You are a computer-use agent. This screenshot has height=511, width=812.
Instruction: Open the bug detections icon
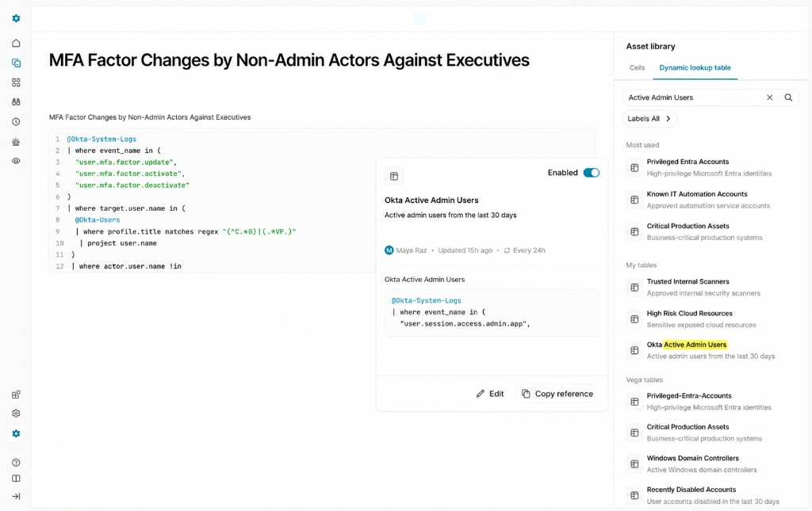click(16, 141)
